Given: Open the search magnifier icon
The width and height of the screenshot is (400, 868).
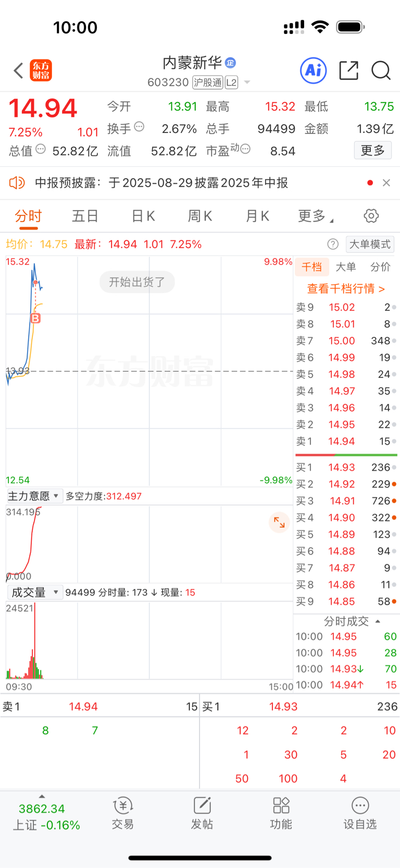Looking at the screenshot, I should [381, 70].
